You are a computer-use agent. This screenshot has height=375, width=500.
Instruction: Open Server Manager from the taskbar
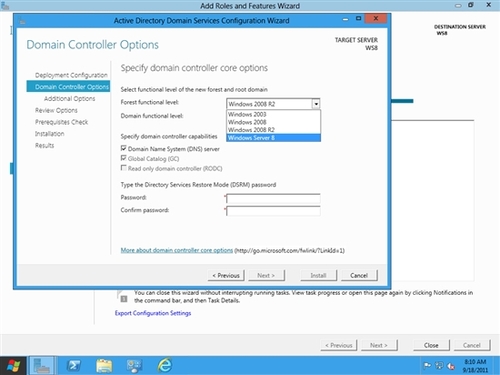tap(42, 366)
